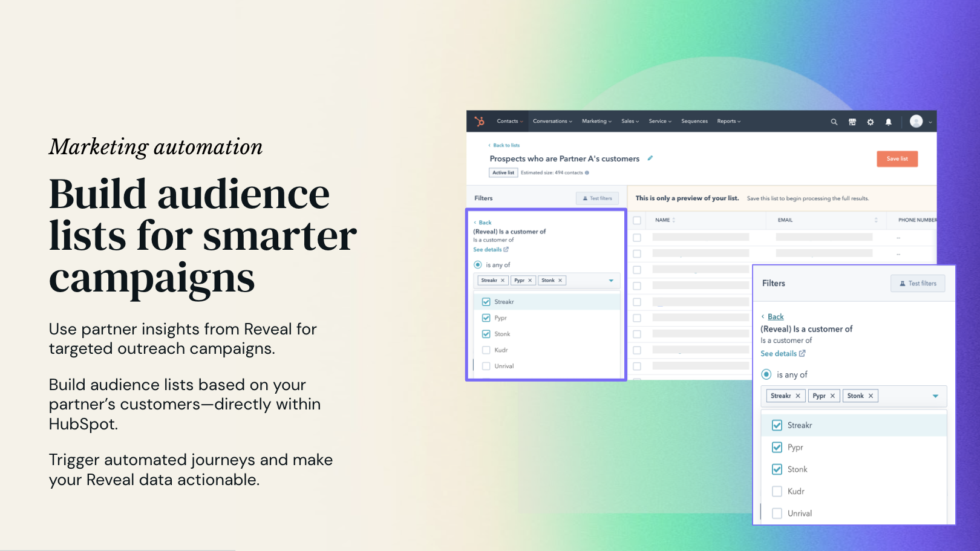
Task: Check Kudr in the enlarged Filters panel
Action: tap(777, 492)
